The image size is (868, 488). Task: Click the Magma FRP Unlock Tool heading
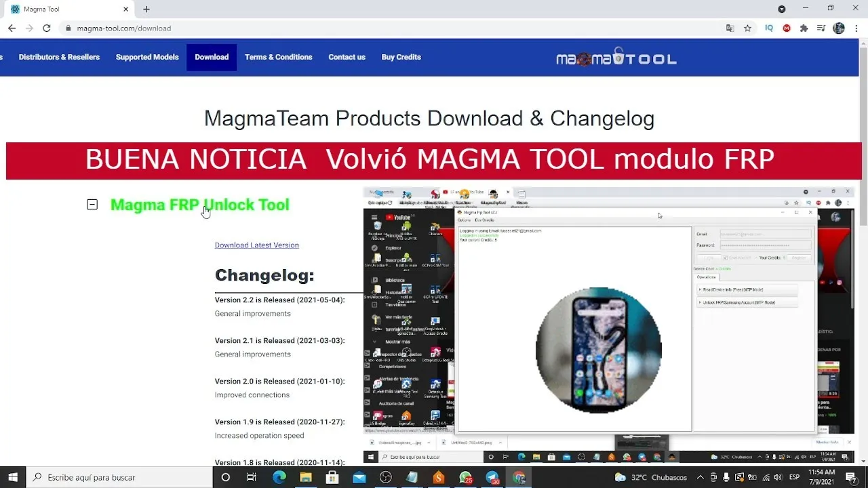[x=200, y=205]
